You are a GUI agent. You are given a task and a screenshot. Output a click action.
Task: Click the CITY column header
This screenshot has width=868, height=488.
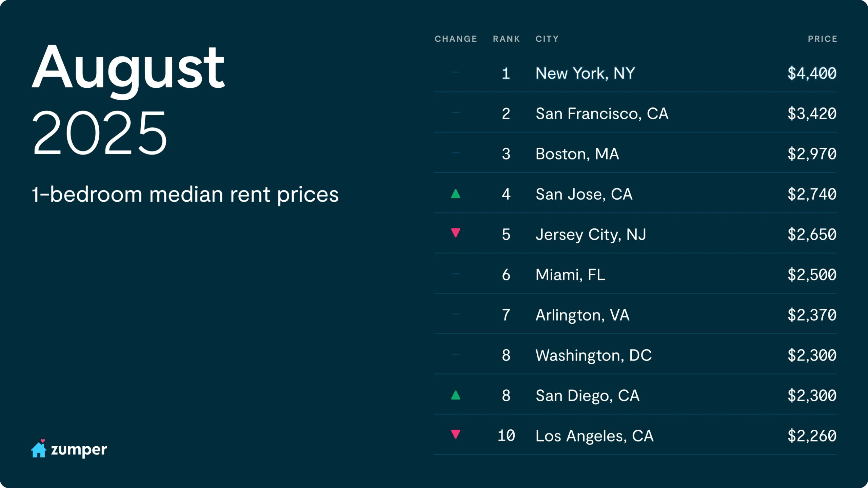pyautogui.click(x=547, y=39)
